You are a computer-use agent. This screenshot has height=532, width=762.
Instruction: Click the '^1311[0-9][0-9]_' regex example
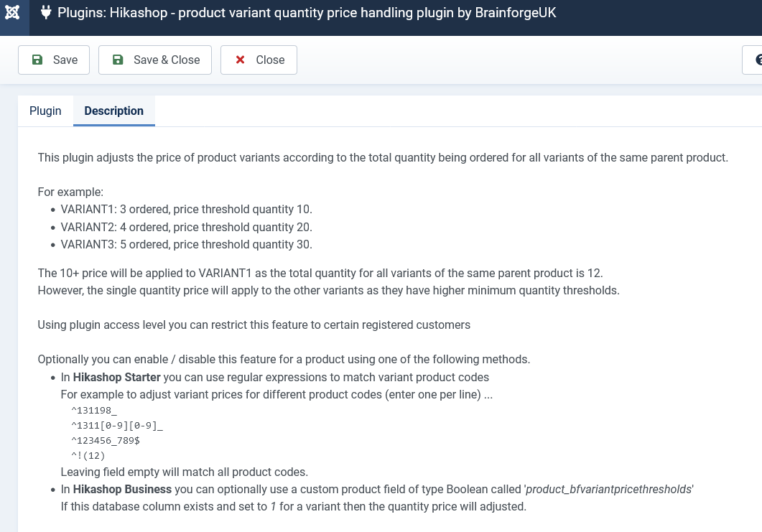(117, 426)
